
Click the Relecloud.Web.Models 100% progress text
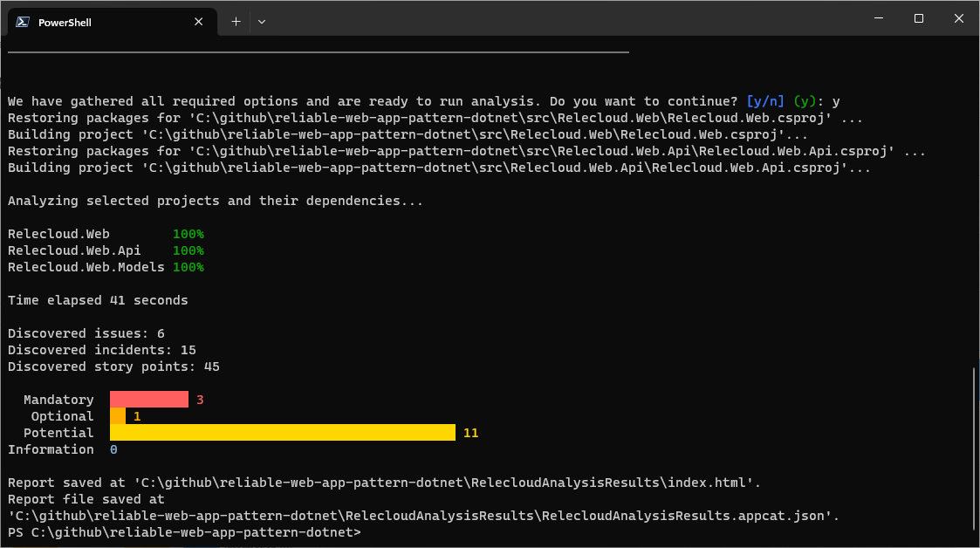(x=188, y=266)
